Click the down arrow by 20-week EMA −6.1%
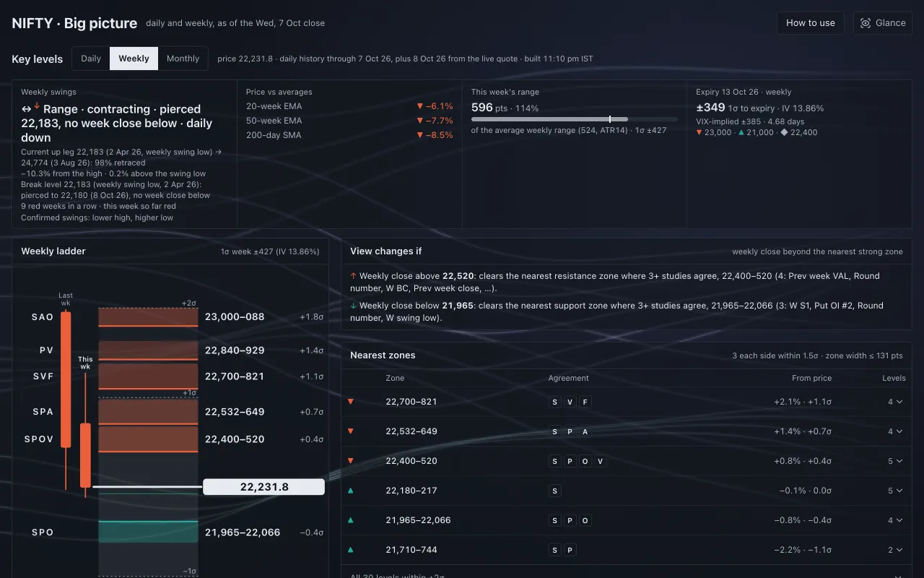 [419, 106]
